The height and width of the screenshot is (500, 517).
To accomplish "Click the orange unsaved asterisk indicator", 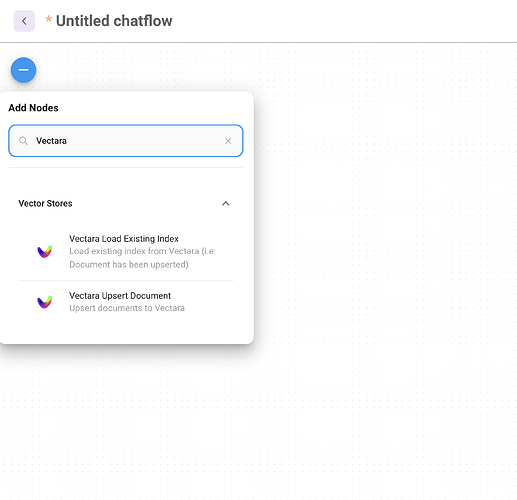I will coord(48,19).
